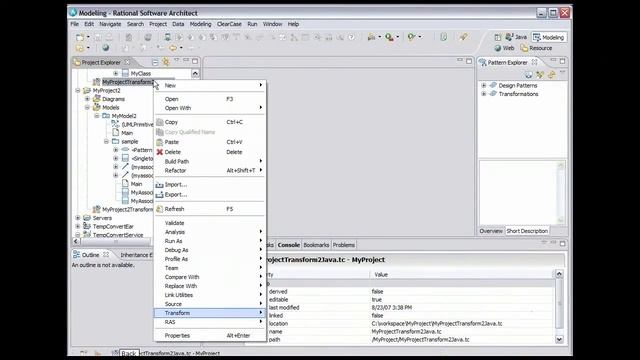The image size is (640, 360).
Task: Click the search dropdown arrow in toolbar
Action: (398, 37)
